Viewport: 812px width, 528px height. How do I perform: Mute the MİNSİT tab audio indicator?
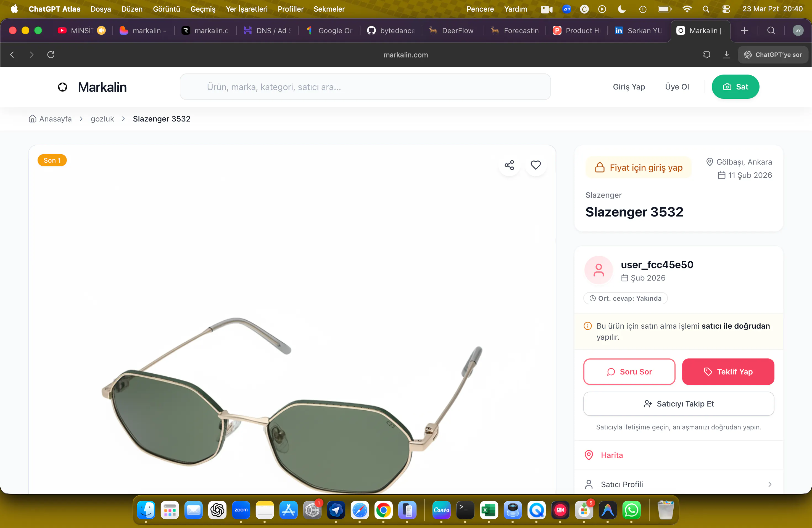[x=101, y=31]
